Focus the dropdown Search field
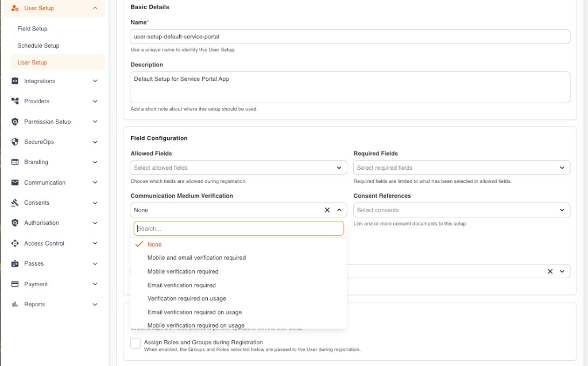Screen dimensions: 588x366 coord(238,228)
